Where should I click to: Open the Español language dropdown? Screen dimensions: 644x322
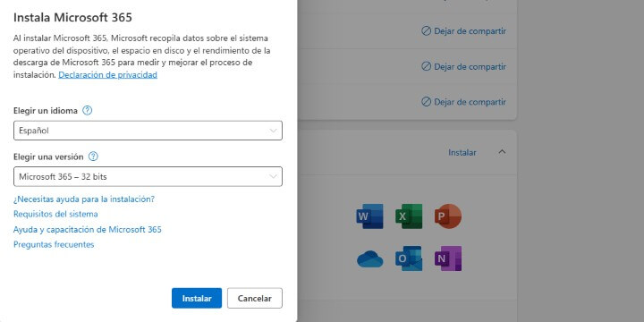tap(148, 131)
